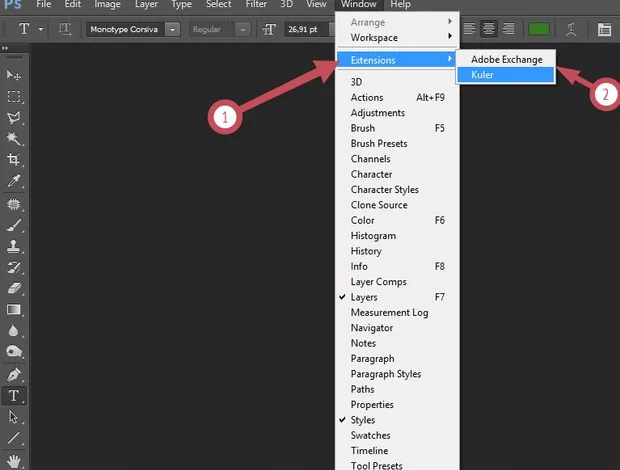Choose Kuler from the Extensions submenu

click(506, 75)
